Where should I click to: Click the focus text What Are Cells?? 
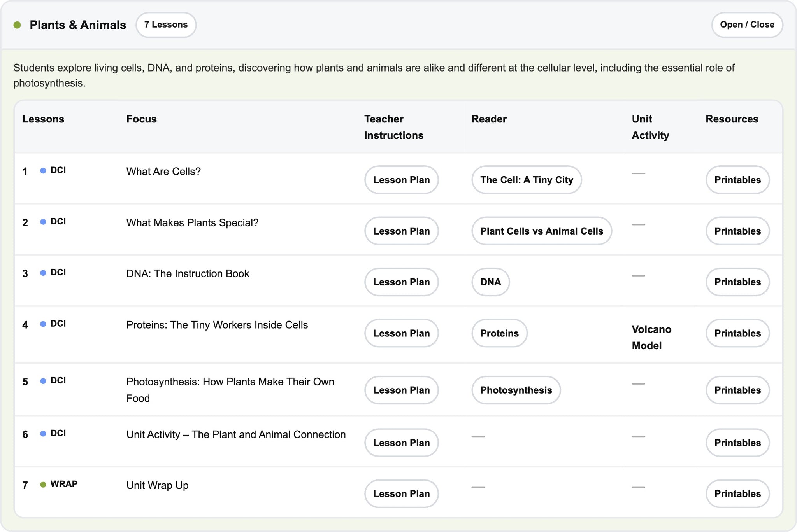(x=163, y=171)
